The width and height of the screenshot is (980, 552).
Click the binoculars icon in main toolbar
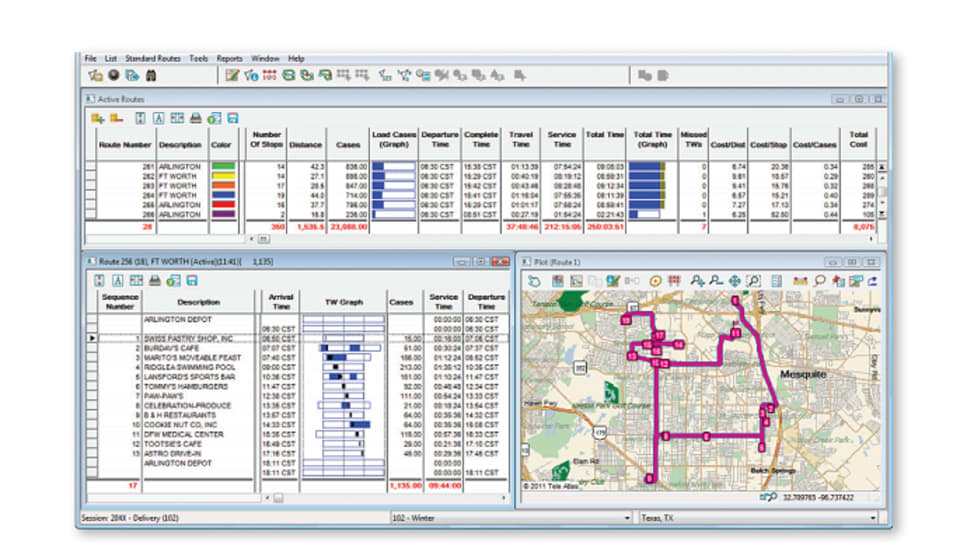[x=151, y=75]
